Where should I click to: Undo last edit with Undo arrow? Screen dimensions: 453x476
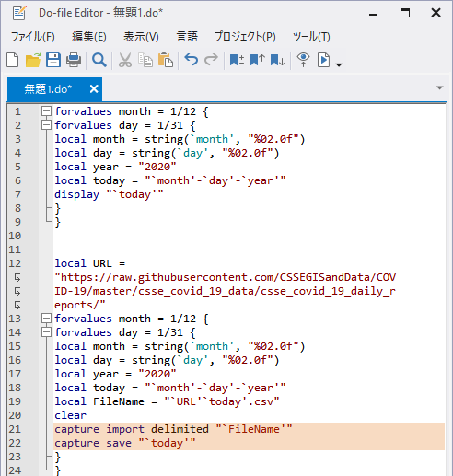click(x=191, y=60)
